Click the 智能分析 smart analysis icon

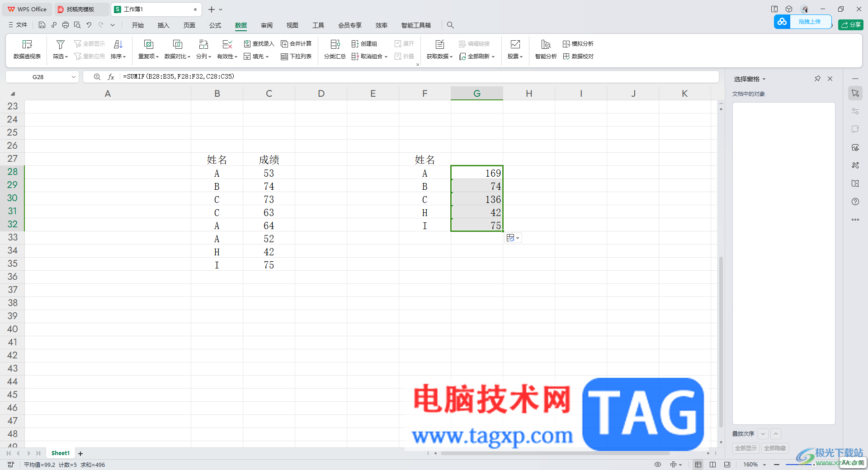pos(546,44)
